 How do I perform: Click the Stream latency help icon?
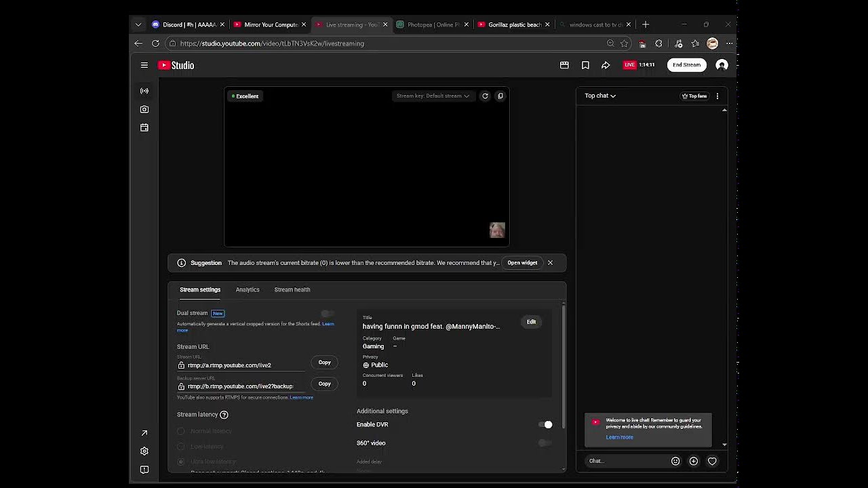[224, 415]
